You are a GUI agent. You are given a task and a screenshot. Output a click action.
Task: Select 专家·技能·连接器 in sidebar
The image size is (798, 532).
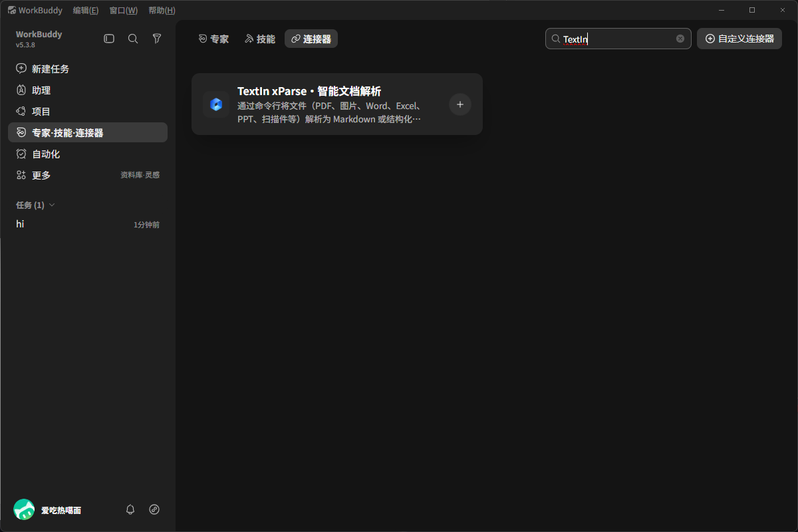pos(88,132)
